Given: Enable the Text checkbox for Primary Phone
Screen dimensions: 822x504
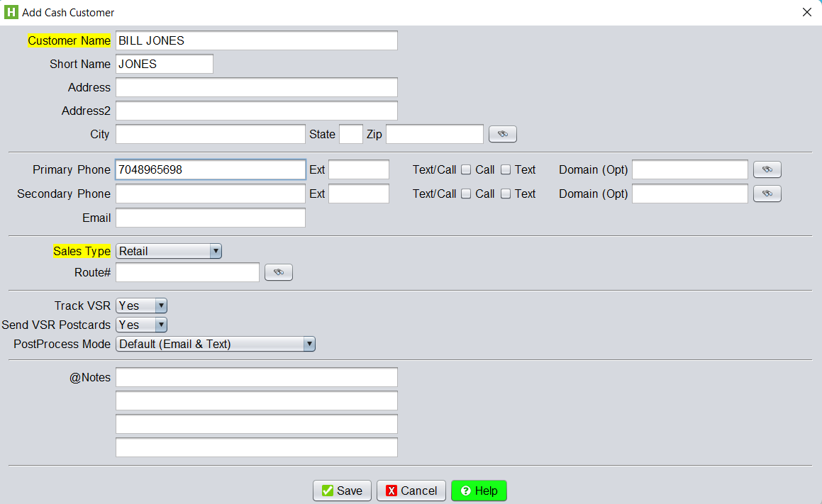Looking at the screenshot, I should (x=506, y=169).
